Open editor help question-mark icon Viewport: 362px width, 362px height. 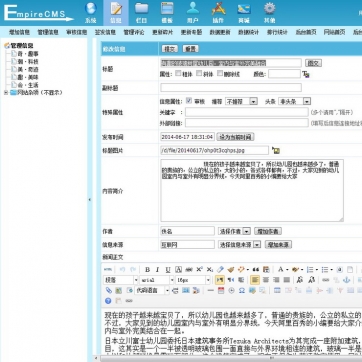click(108, 301)
